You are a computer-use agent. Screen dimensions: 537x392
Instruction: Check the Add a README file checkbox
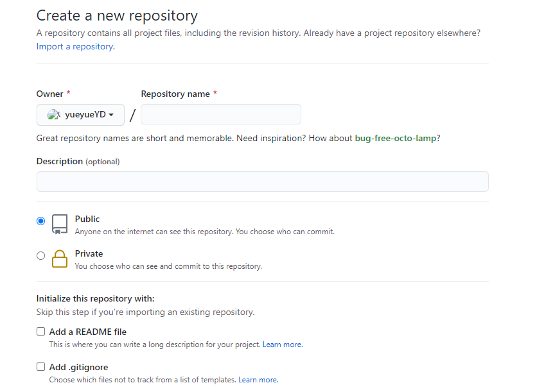coord(40,332)
